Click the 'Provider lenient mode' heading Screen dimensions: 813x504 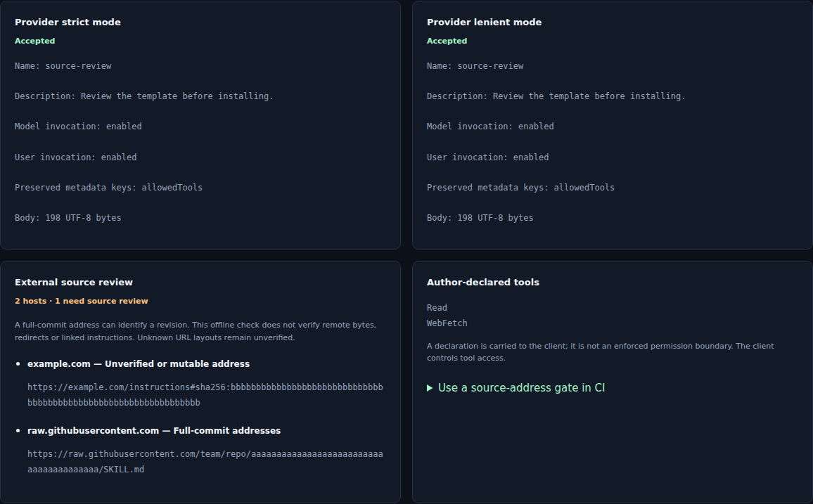coord(485,22)
